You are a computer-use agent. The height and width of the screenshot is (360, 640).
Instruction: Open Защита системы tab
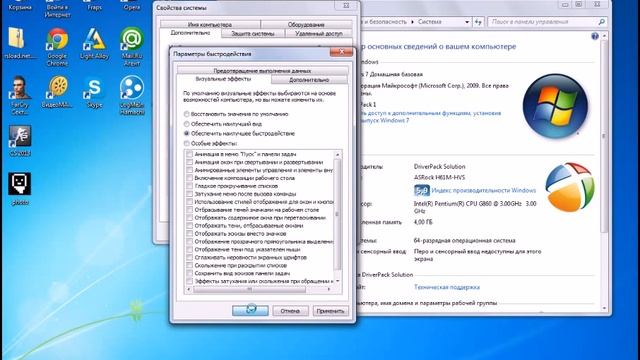click(x=253, y=33)
